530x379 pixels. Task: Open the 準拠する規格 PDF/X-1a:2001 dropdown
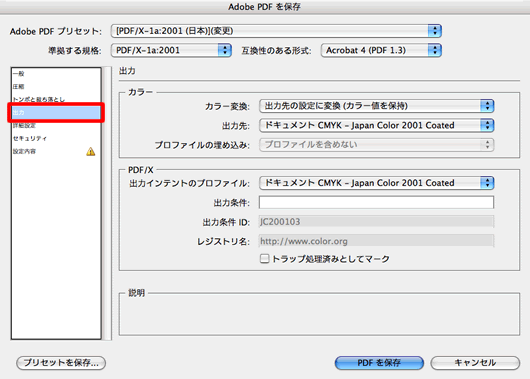point(171,50)
